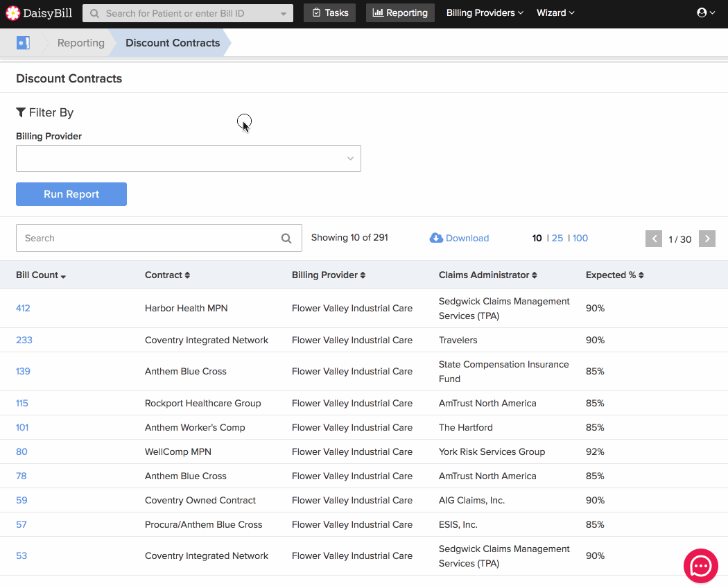Show 10 results per page
The width and height of the screenshot is (728, 586).
point(537,238)
